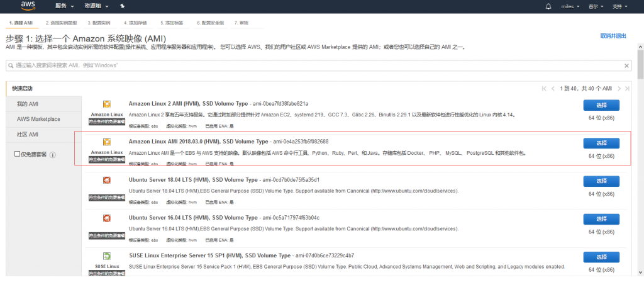Click AMI id ami-0e4a253fb5f082688
The image size is (644, 292).
(301, 141)
